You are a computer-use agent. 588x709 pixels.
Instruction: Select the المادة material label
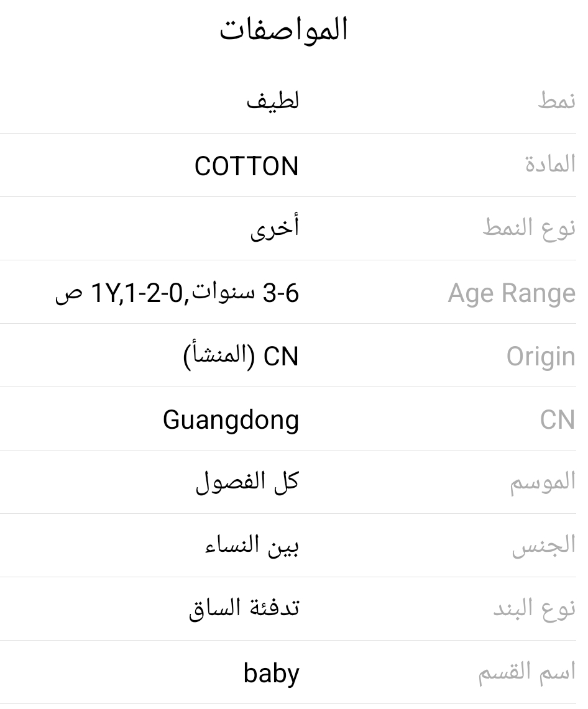(551, 163)
